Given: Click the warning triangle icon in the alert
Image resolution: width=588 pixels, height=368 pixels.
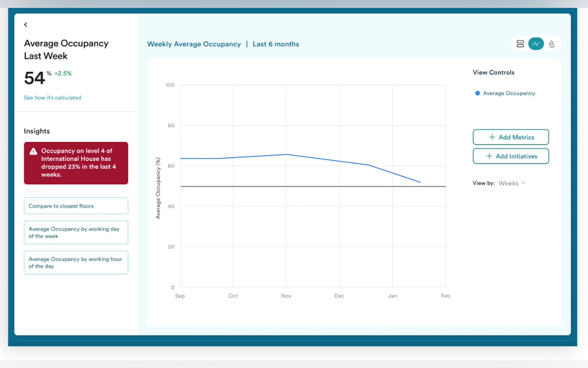Looking at the screenshot, I should click(33, 151).
